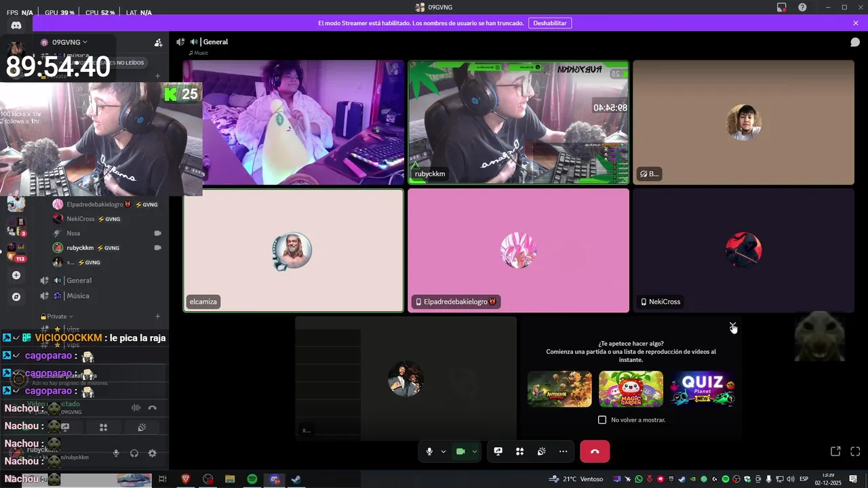Open more call options ellipsis
Screen dimensions: 868x488
click(x=564, y=451)
